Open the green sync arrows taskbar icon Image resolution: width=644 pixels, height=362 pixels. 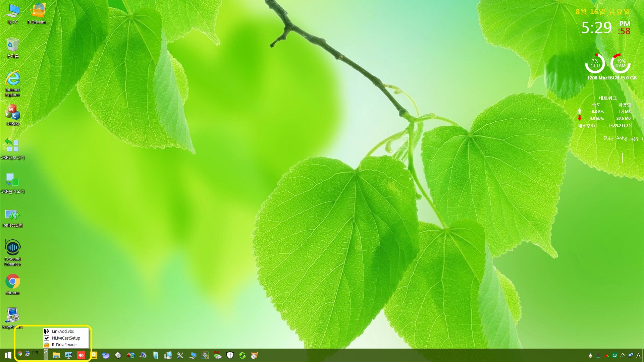tap(243, 355)
